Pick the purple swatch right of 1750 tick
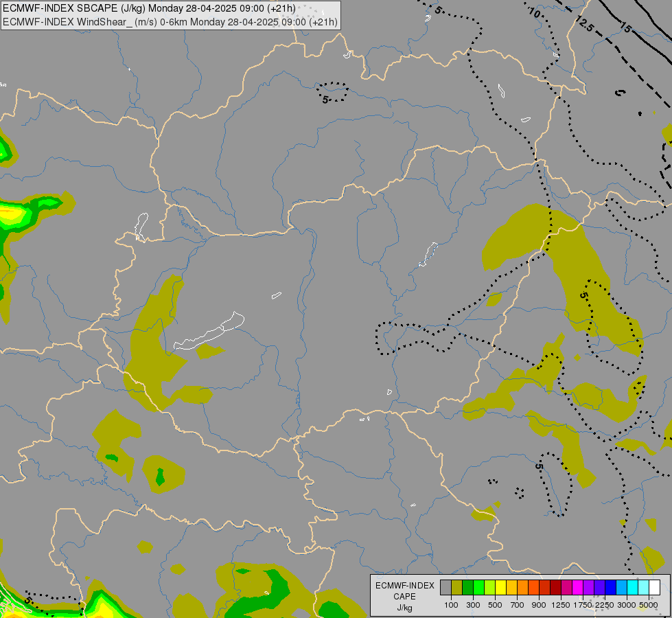 [x=589, y=587]
